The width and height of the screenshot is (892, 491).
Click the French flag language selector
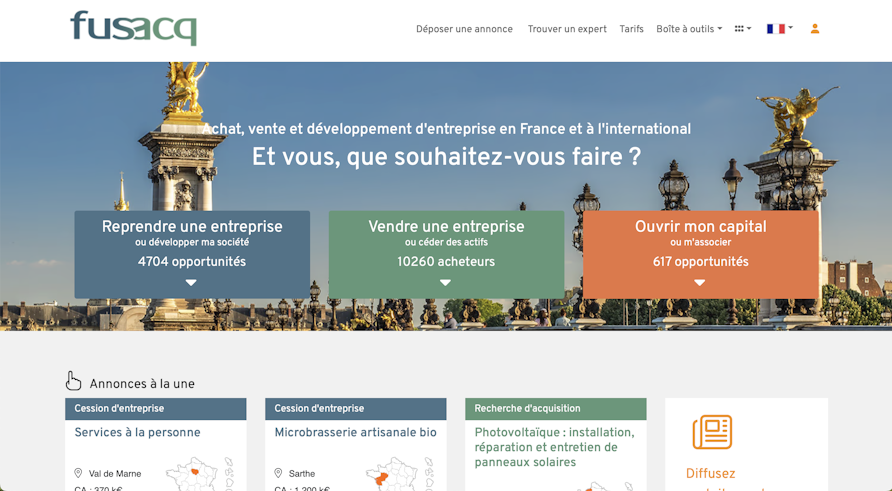[779, 28]
